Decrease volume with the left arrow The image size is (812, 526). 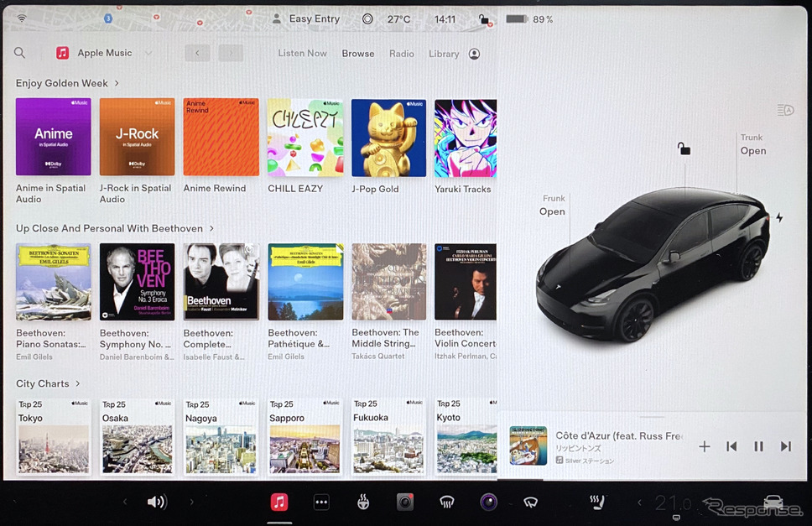(x=125, y=502)
